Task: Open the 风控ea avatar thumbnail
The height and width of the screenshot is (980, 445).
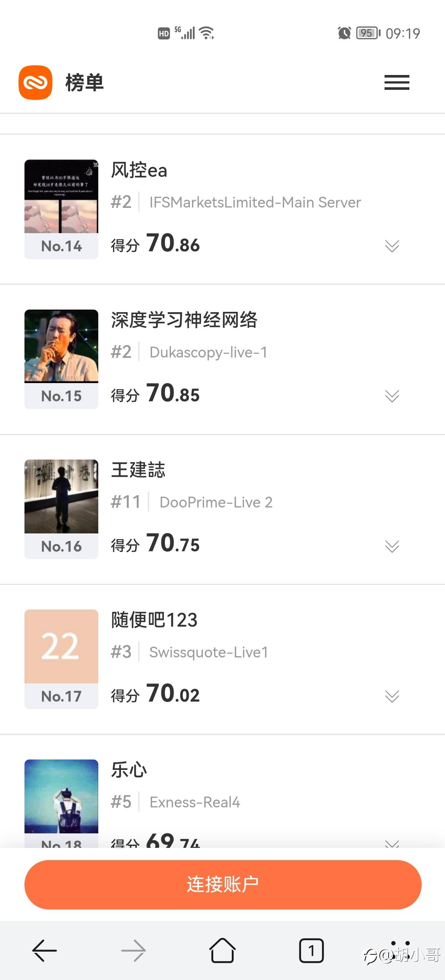Action: 61,196
